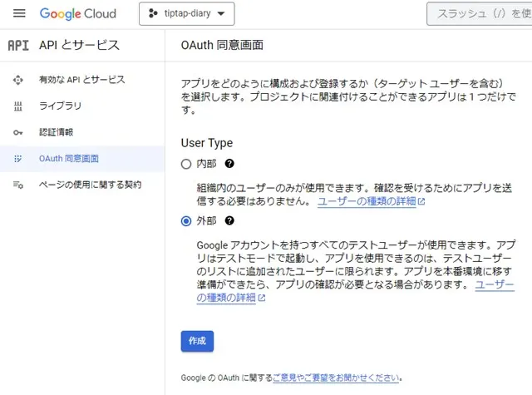Go to 認証情報 page

pyautogui.click(x=57, y=132)
